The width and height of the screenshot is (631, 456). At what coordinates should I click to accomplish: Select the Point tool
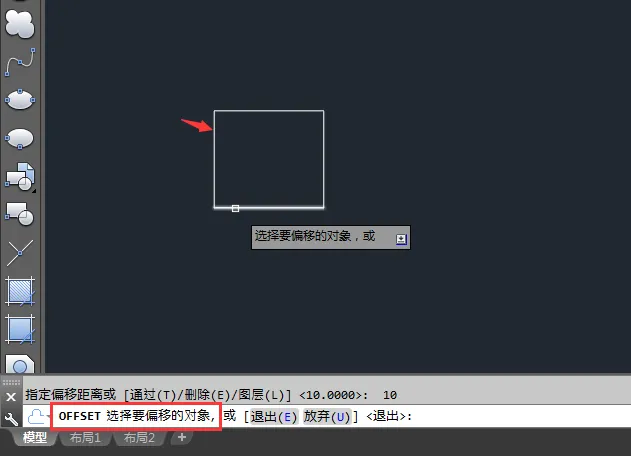[x=20, y=253]
